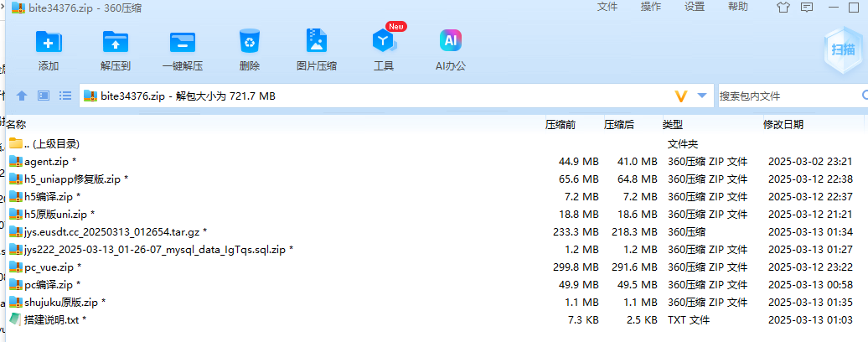Click the 添加 (Add) toolbar icon
Image resolution: width=868 pixels, height=342 pixels.
coord(49,42)
